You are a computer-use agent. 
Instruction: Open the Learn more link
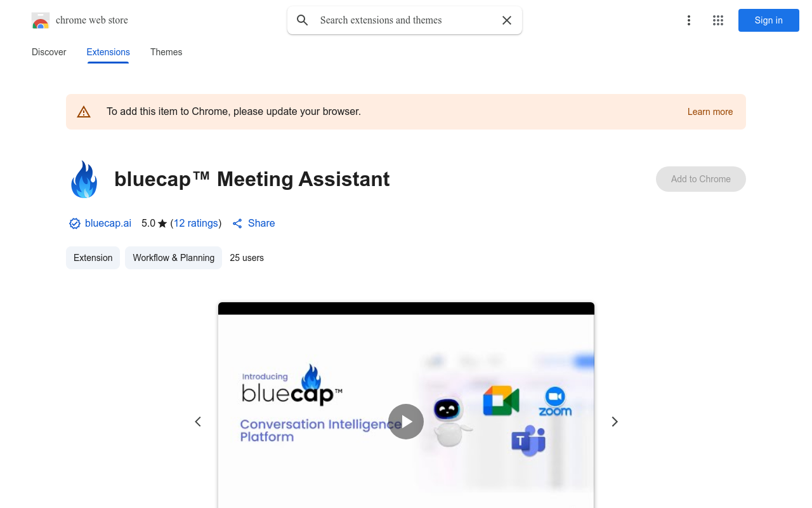tap(710, 112)
